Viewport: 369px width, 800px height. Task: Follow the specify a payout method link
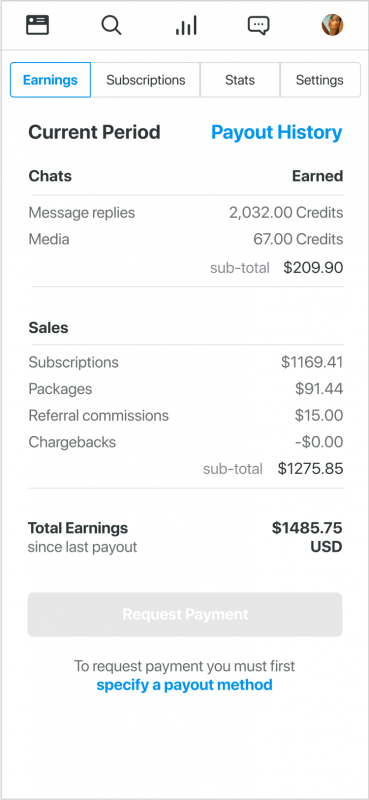184,685
